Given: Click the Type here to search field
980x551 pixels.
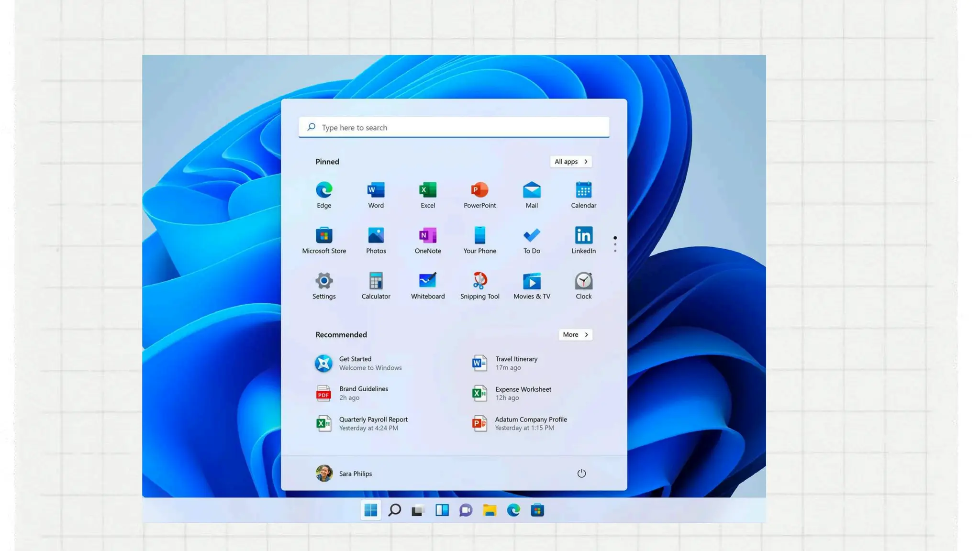Looking at the screenshot, I should pos(454,128).
